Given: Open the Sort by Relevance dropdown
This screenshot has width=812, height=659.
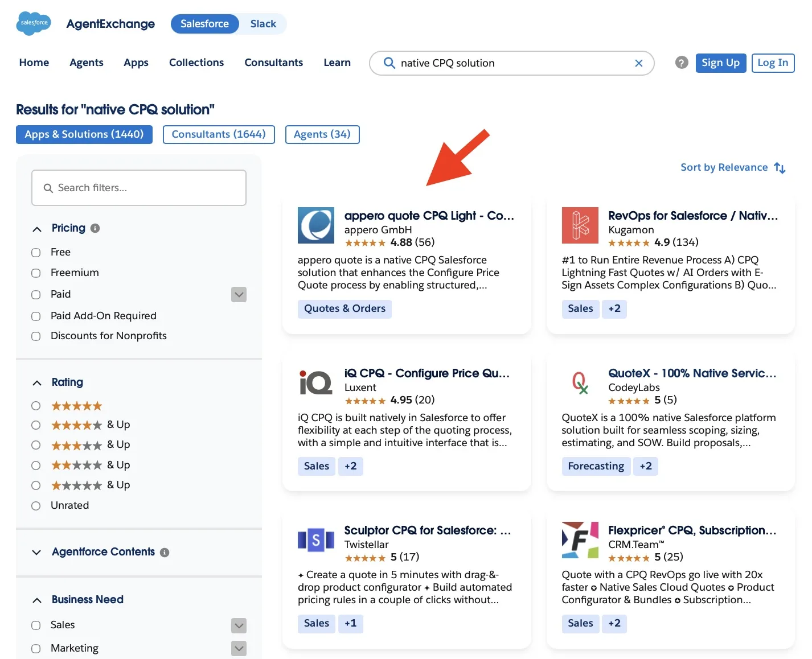Looking at the screenshot, I should (x=733, y=168).
